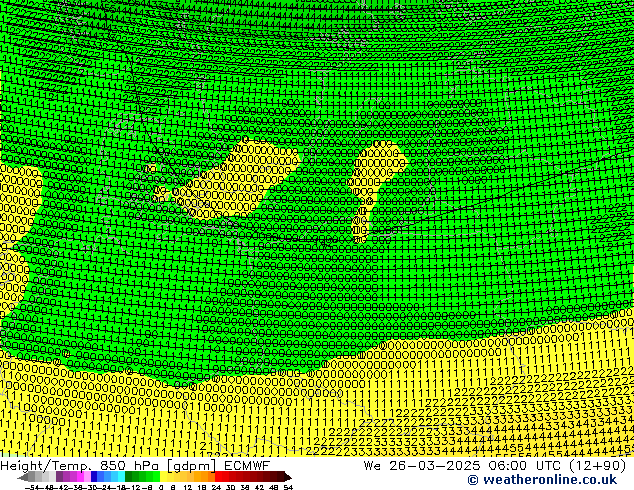Select the 'We 26-03-2025 06:00 UTC (12+90)' timestamp
This screenshot has height=490, width=634.
(495, 466)
